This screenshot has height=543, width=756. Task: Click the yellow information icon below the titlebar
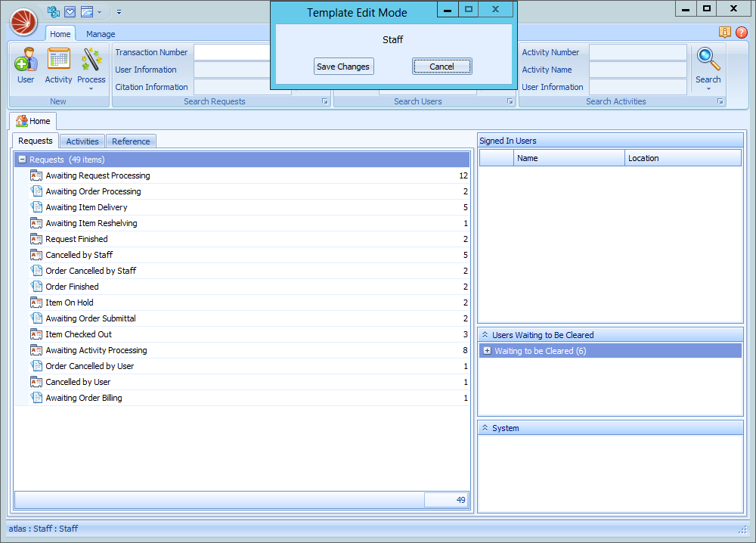pyautogui.click(x=724, y=33)
